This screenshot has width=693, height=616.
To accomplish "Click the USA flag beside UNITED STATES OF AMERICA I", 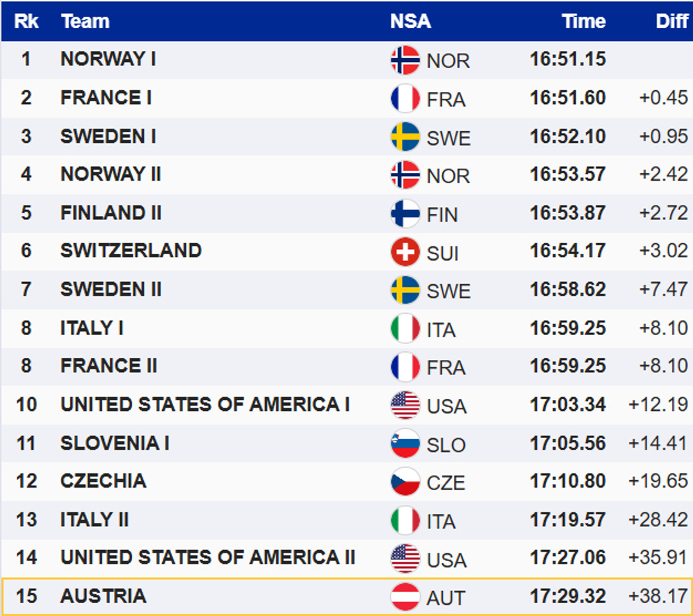I will [x=405, y=405].
